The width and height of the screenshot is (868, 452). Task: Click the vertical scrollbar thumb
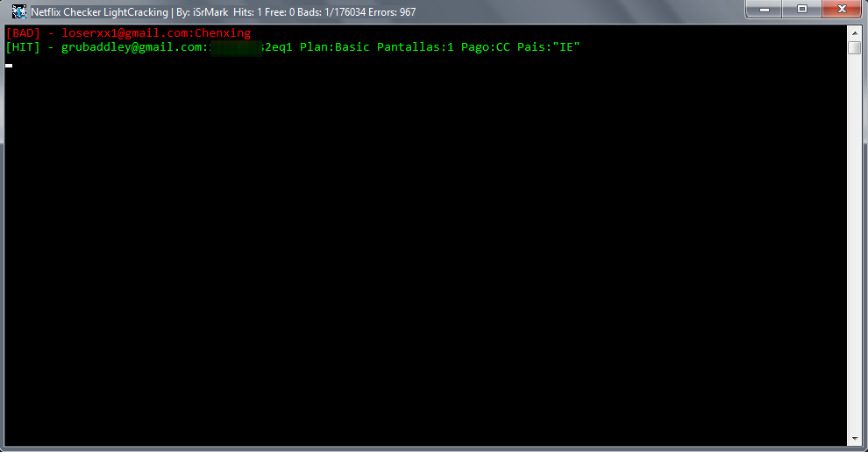[854, 47]
